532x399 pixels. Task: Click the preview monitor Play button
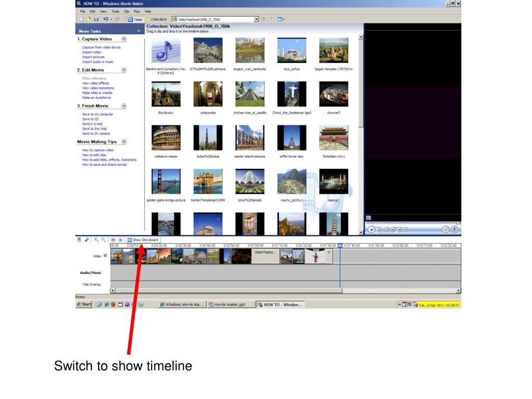371,230
